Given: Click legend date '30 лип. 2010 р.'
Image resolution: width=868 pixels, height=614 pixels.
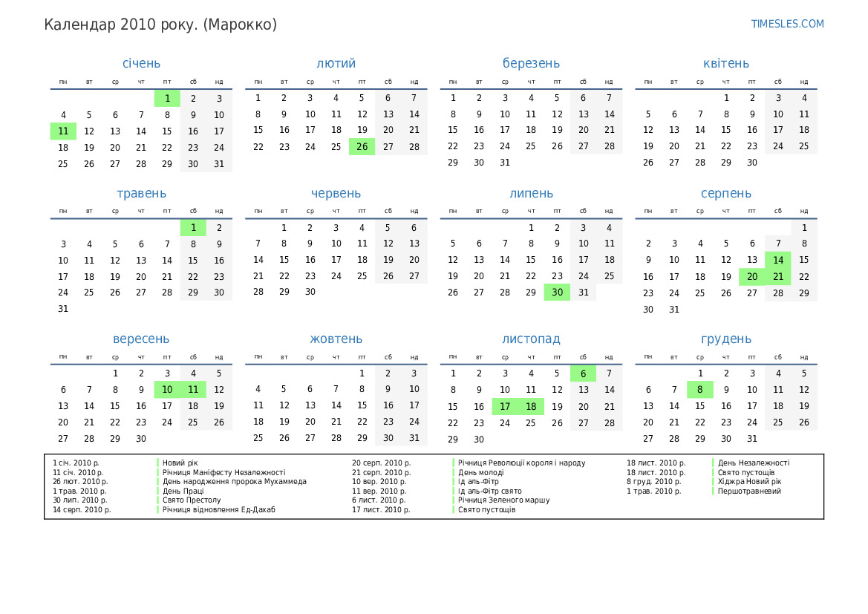Looking at the screenshot, I should [79, 500].
